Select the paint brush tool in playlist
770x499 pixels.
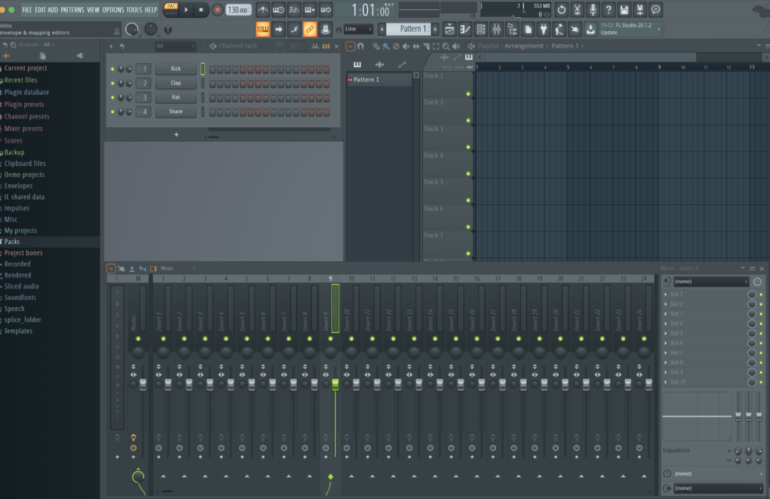pos(386,46)
